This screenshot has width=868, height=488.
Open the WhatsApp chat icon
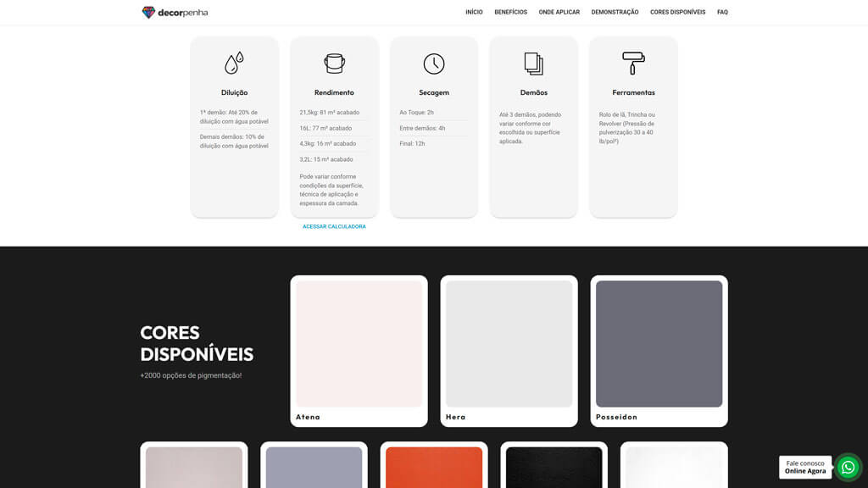coord(848,468)
